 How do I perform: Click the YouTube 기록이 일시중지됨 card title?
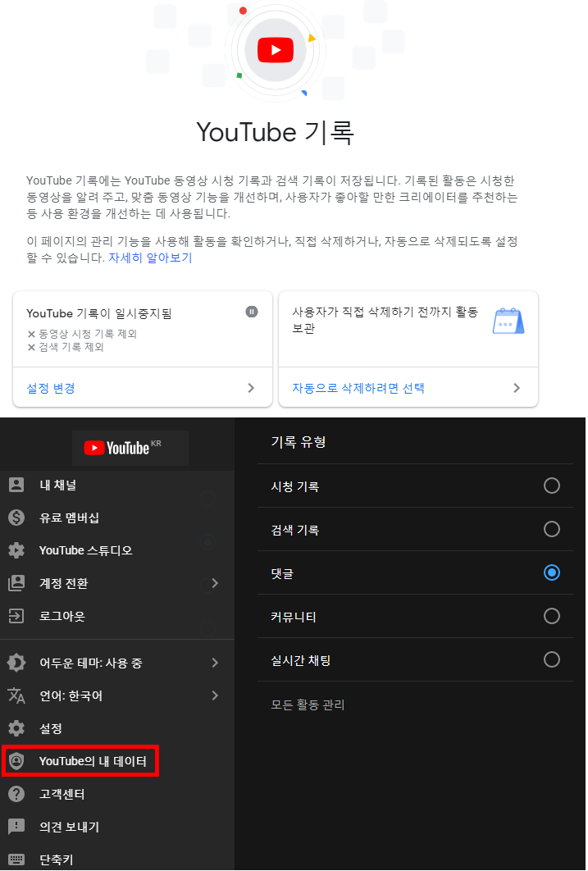click(x=99, y=313)
